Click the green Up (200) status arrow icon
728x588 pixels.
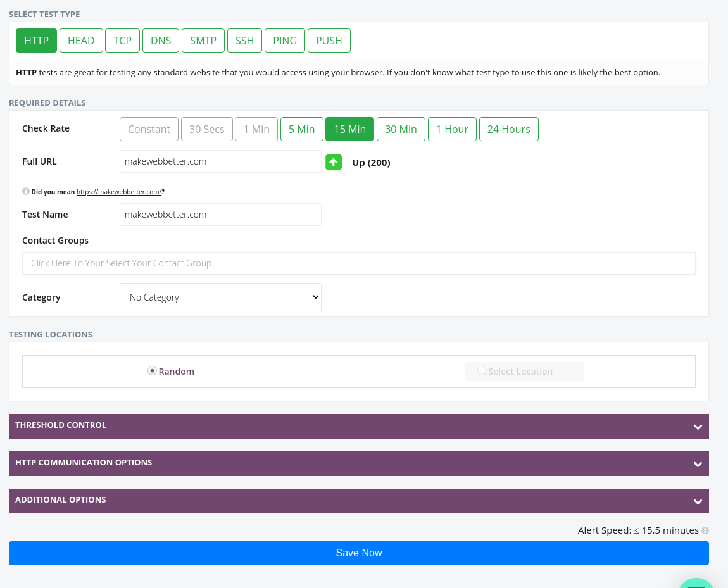point(334,162)
